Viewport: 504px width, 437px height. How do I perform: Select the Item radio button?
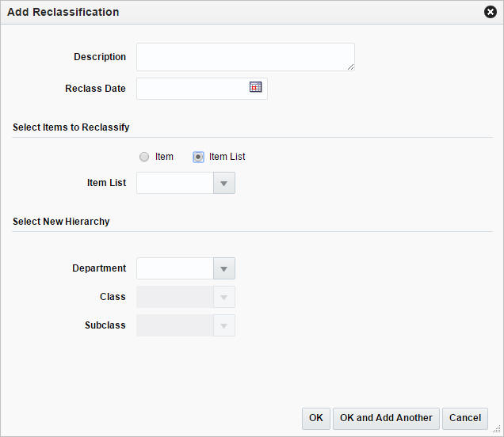[144, 157]
